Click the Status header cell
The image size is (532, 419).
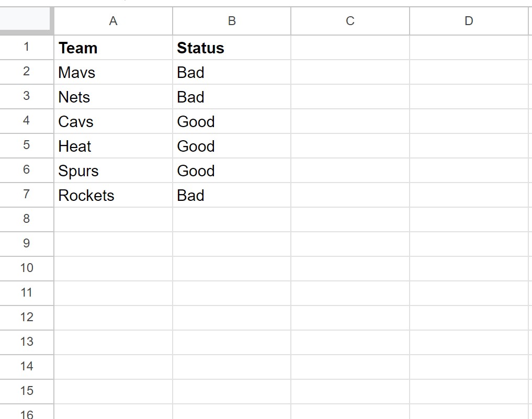tap(232, 48)
